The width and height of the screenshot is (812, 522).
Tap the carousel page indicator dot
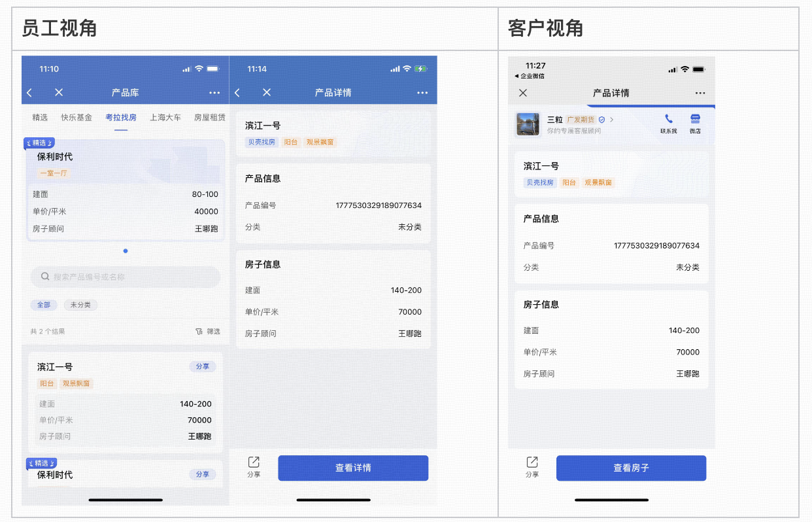point(126,251)
